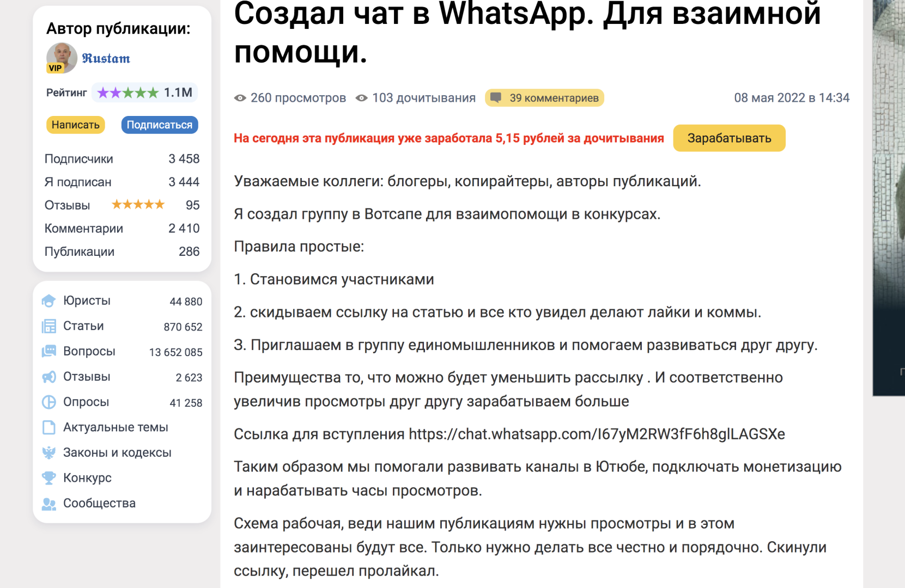Go to the Сообщества section
This screenshot has height=588, width=905.
tap(99, 504)
